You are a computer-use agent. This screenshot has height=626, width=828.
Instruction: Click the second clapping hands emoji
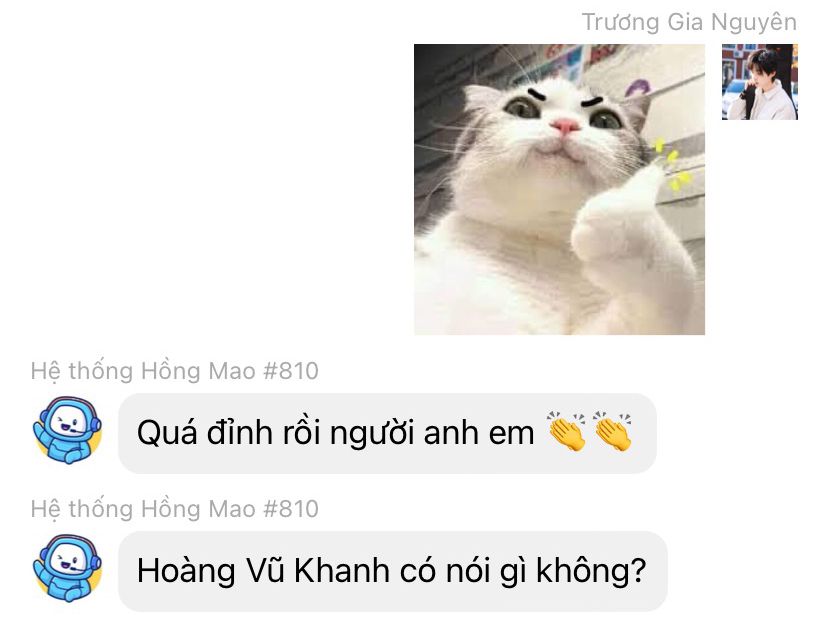pyautogui.click(x=613, y=432)
